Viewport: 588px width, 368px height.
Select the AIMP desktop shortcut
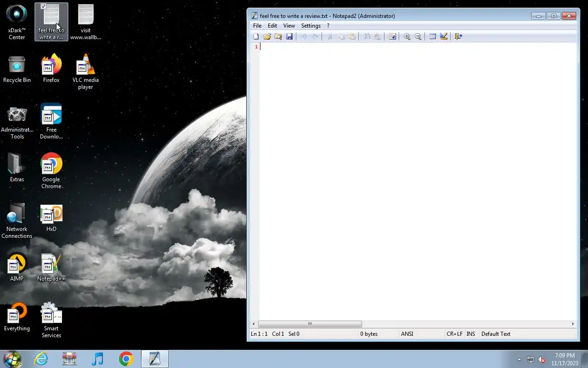[17, 268]
